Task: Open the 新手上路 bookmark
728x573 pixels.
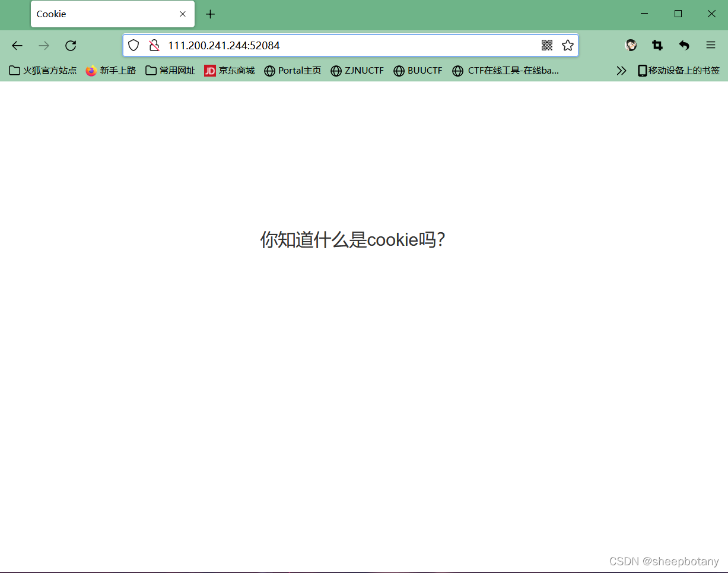Action: point(111,71)
